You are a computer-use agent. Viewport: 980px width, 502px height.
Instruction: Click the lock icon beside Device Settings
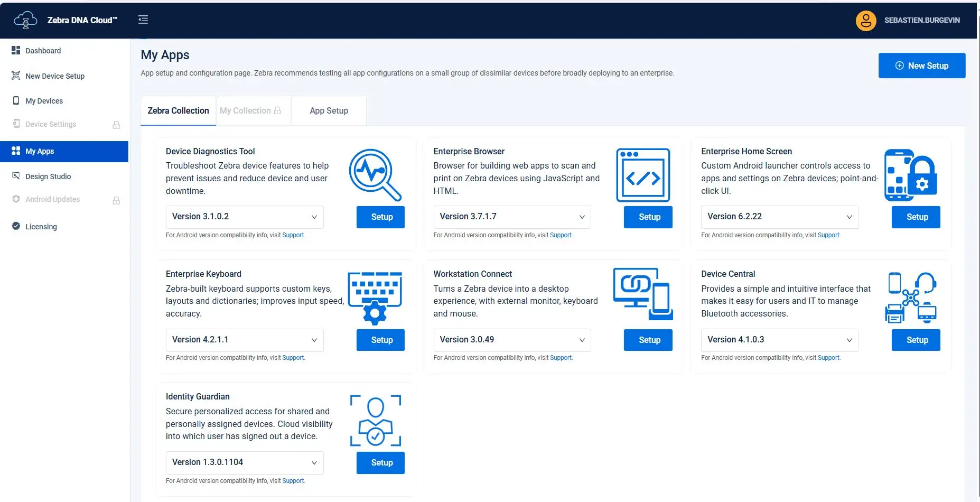click(116, 125)
